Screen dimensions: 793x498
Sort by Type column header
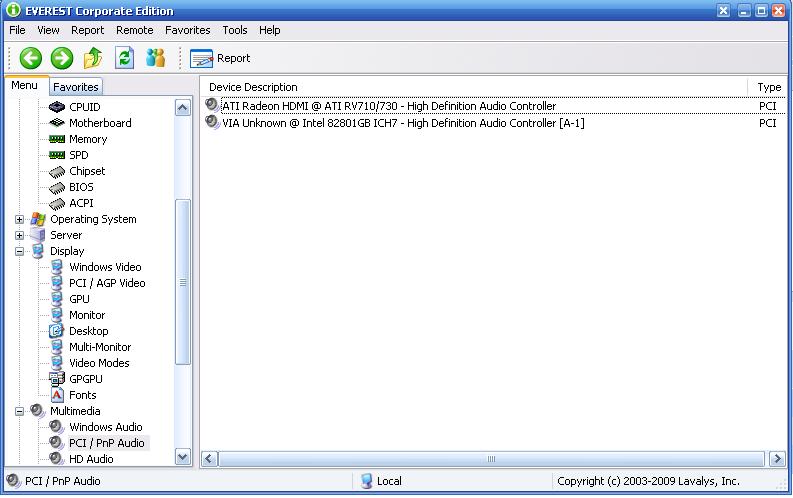click(x=768, y=87)
